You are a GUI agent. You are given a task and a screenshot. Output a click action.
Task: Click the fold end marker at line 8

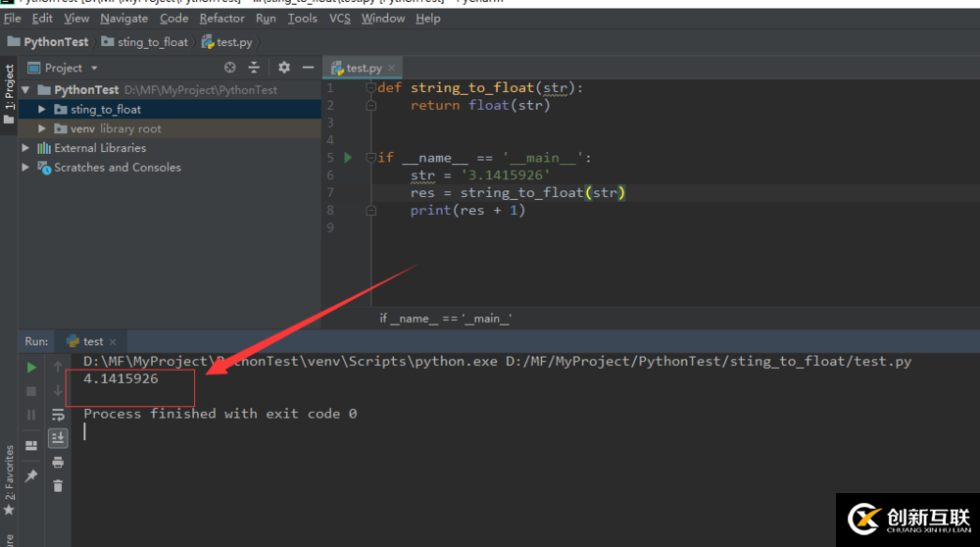370,210
